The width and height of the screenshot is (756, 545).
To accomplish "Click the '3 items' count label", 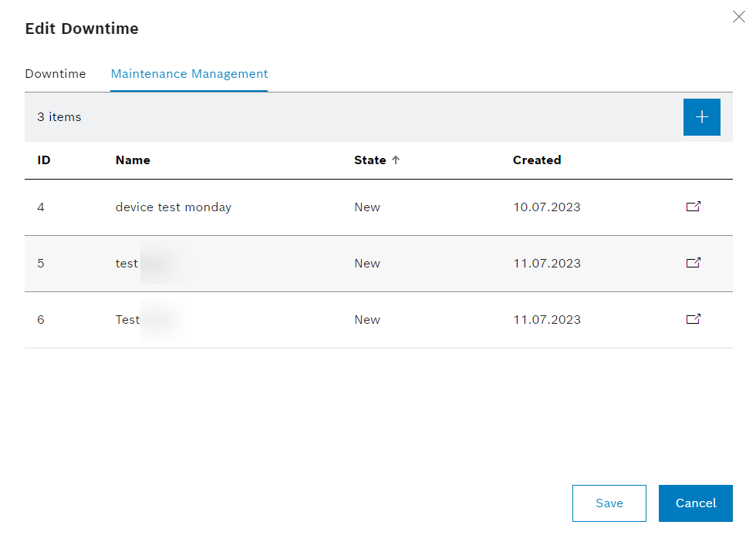I will tap(59, 116).
